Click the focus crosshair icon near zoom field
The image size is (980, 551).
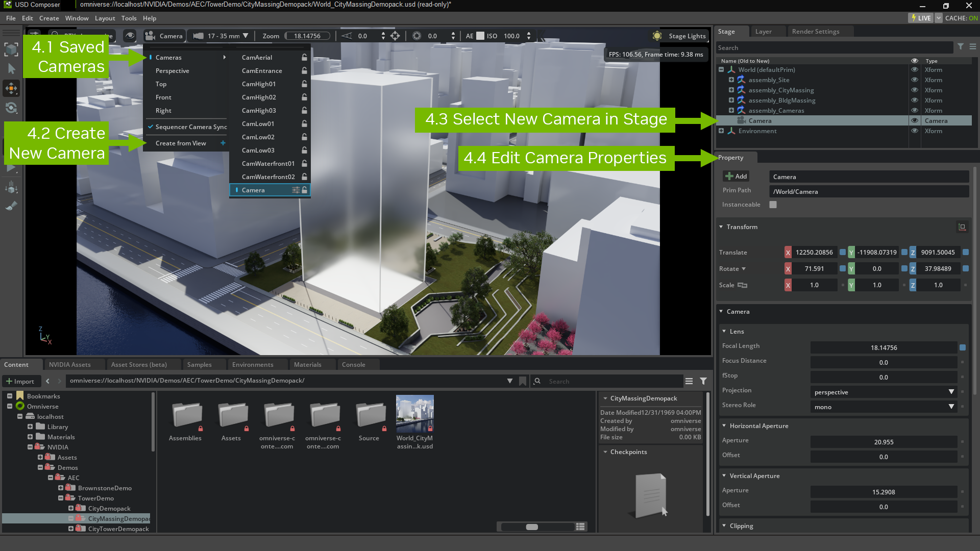click(x=395, y=36)
